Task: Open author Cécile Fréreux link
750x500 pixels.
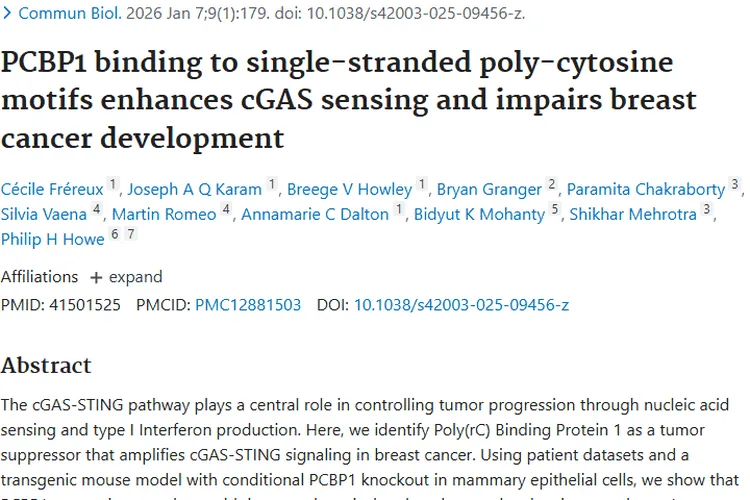Action: tap(51, 189)
